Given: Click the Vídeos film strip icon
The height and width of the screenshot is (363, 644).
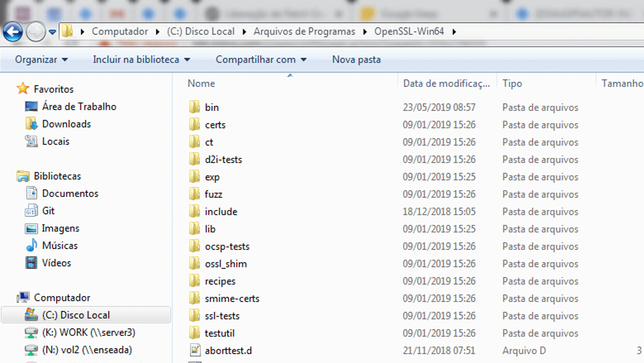Looking at the screenshot, I should point(31,263).
